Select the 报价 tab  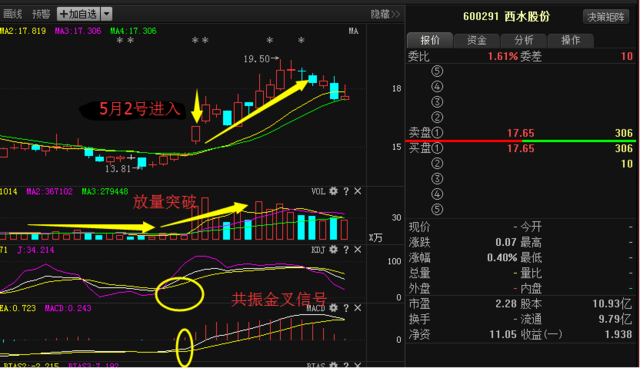click(x=430, y=40)
